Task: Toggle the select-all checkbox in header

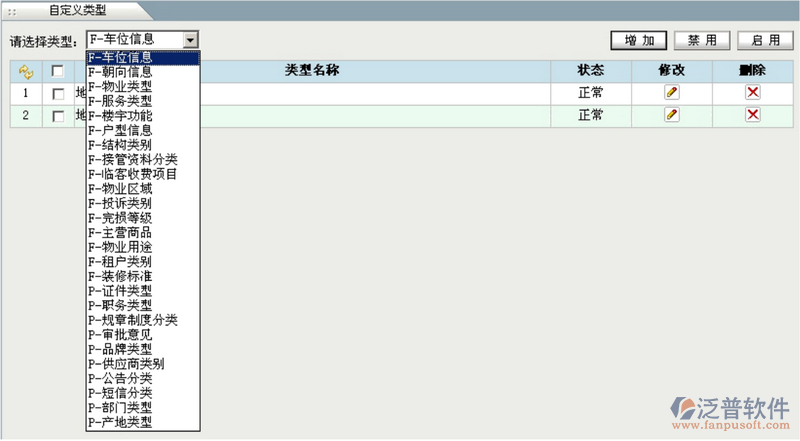Action: (x=58, y=71)
